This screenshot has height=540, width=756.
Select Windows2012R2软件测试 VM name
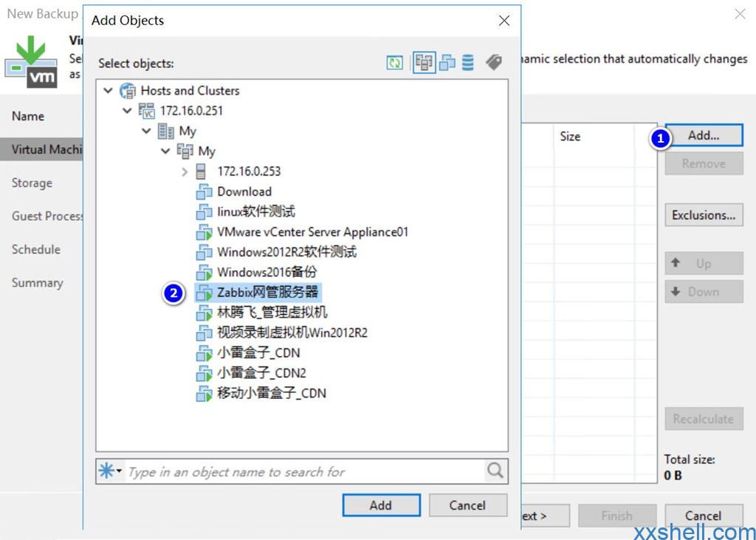pos(287,252)
